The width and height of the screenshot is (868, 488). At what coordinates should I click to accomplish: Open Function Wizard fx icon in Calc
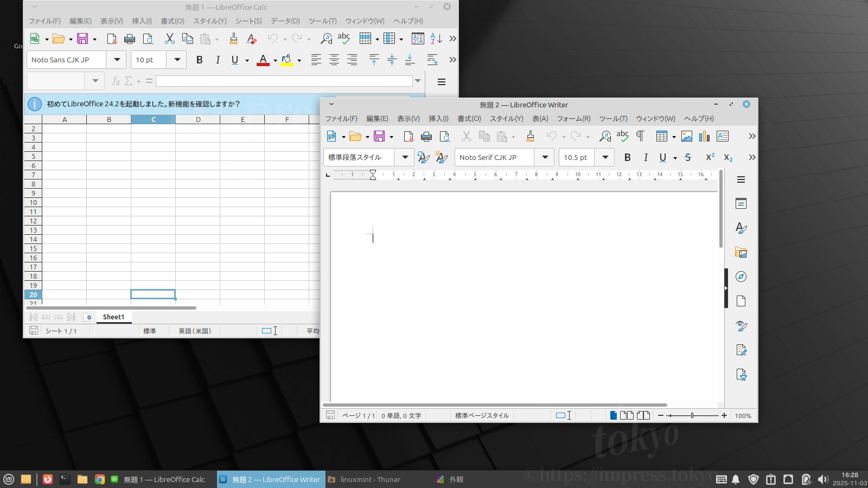coord(116,81)
